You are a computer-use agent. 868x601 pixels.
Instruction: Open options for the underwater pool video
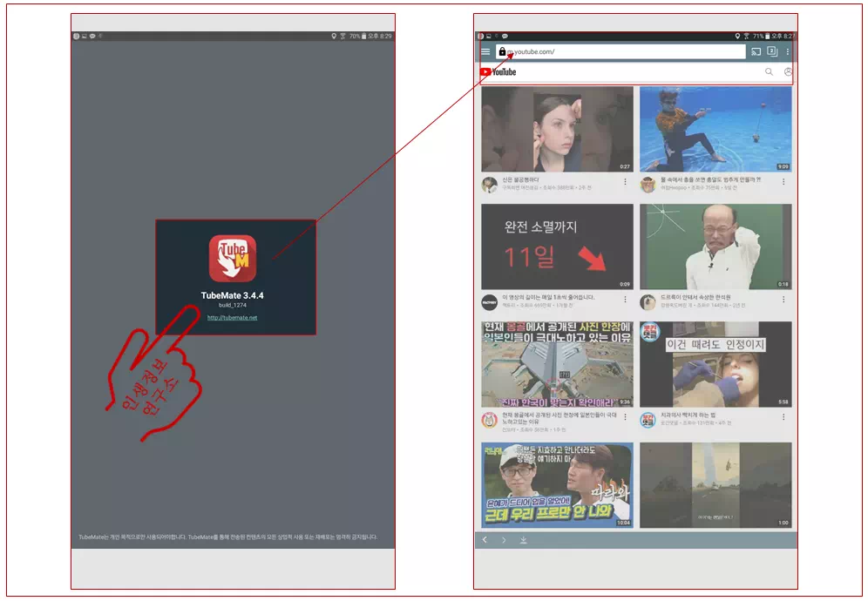coord(783,181)
